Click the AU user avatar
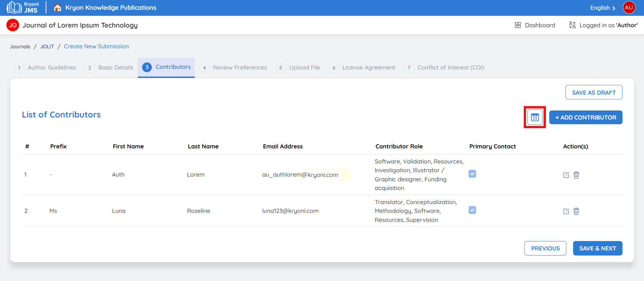The image size is (644, 281). (629, 7)
